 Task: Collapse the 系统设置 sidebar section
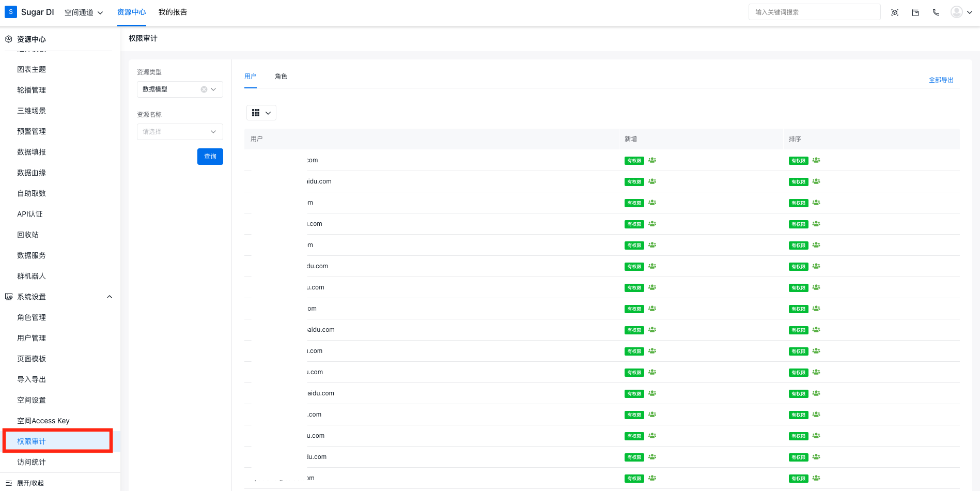click(110, 297)
